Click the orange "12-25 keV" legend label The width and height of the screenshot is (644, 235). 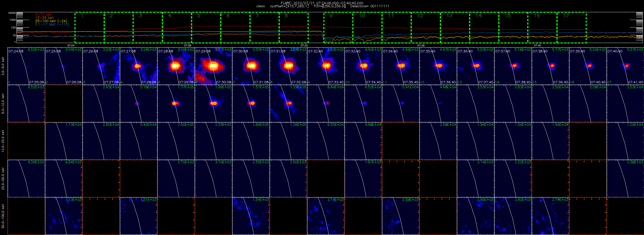44,18
